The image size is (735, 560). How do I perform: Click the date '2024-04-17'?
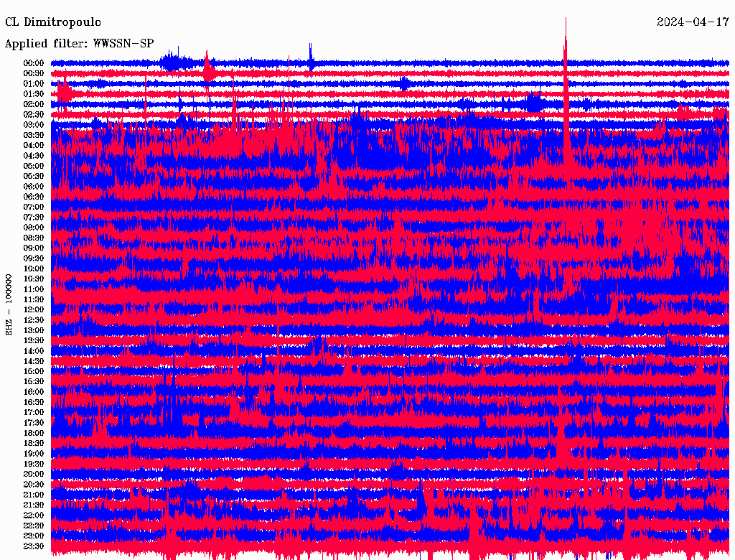click(693, 22)
